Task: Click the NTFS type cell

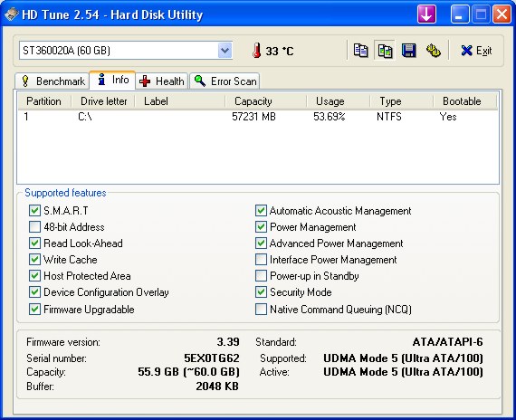Action: 389,117
